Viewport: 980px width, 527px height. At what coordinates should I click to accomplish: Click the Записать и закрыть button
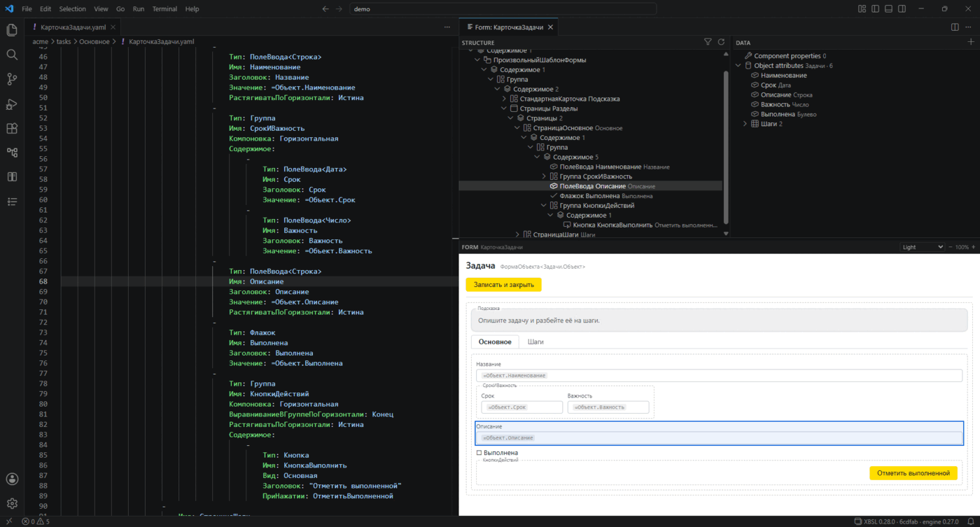click(x=504, y=285)
